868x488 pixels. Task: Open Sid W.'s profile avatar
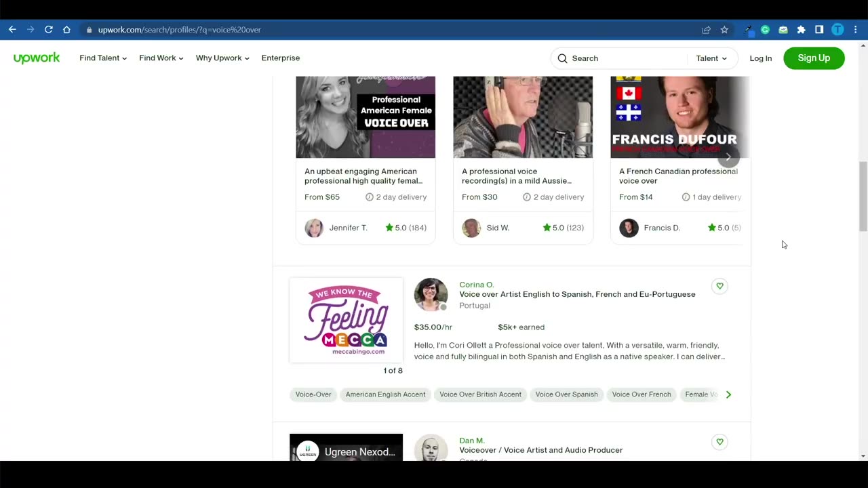tap(471, 228)
